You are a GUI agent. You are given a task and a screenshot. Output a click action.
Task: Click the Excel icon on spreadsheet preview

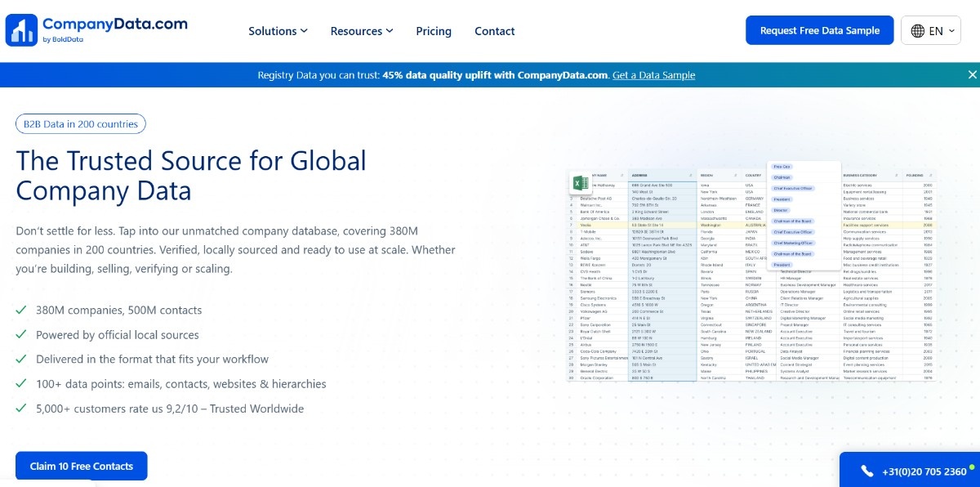click(581, 183)
